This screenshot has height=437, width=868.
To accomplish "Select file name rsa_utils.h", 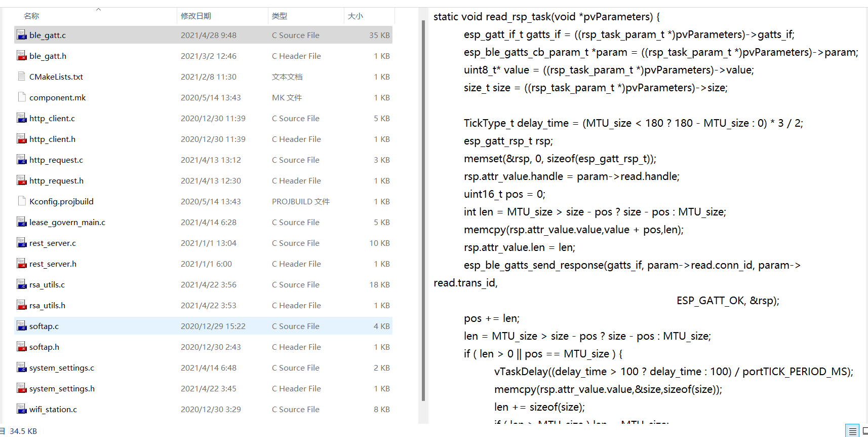I will [47, 305].
